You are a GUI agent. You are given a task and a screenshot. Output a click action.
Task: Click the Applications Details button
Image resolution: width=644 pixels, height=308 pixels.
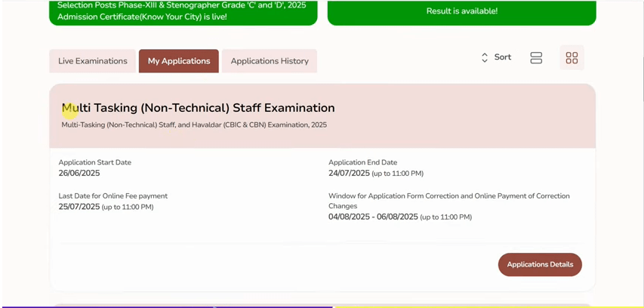540,264
